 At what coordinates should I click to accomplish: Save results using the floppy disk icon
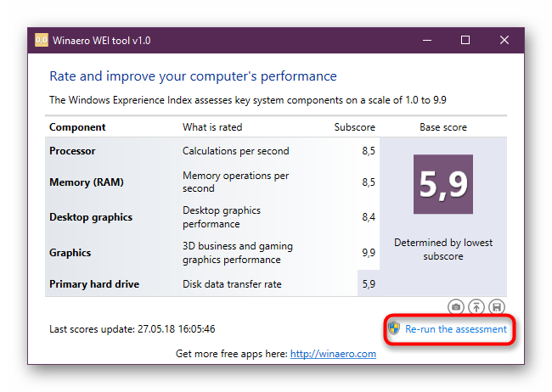click(497, 307)
